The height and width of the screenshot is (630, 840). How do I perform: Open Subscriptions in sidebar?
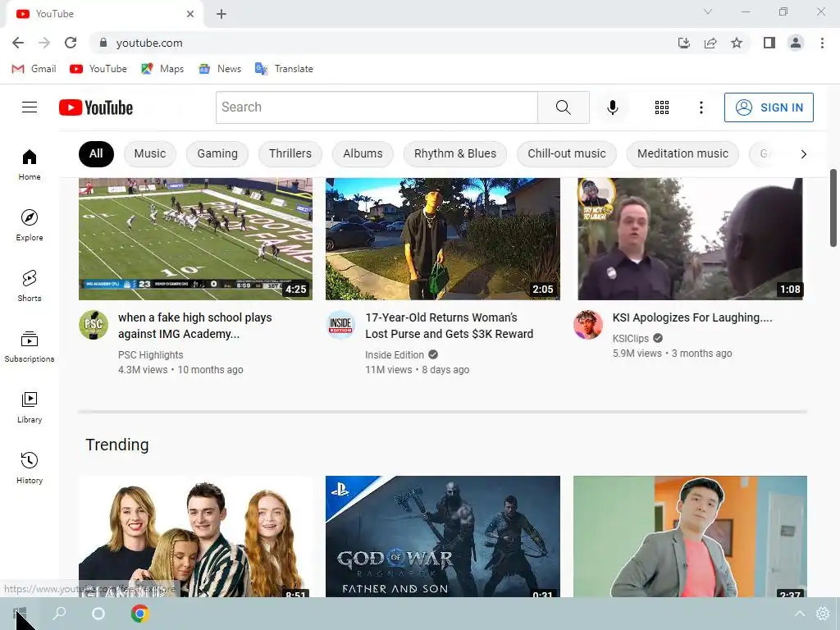coord(30,347)
